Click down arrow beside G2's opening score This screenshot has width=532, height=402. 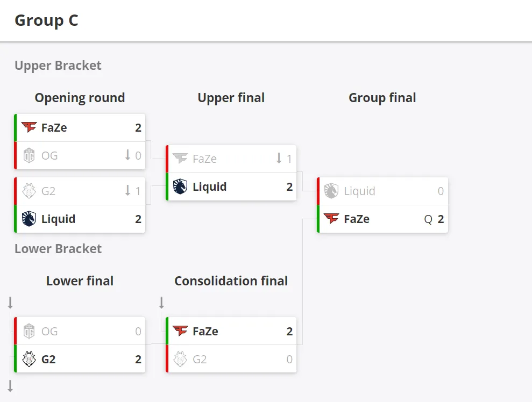click(x=127, y=190)
